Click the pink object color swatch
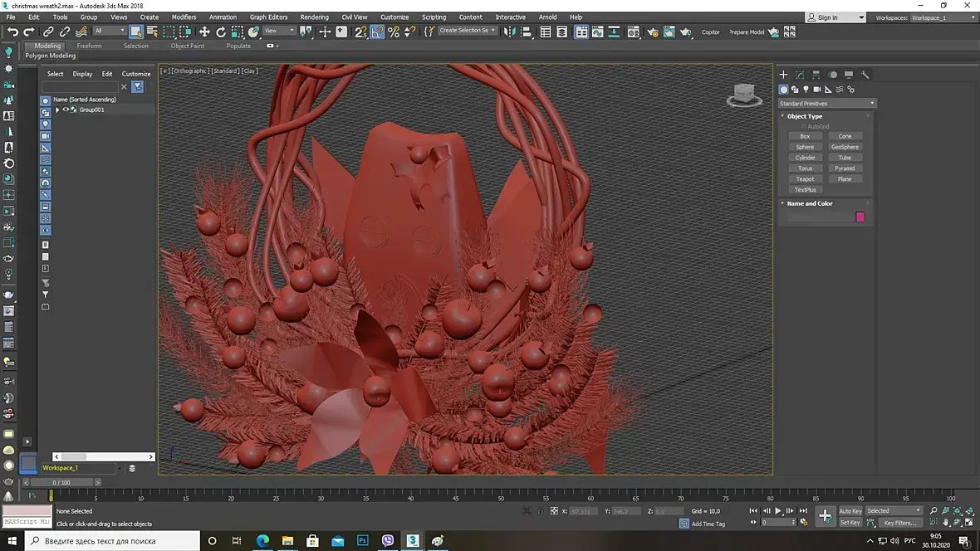 point(860,217)
